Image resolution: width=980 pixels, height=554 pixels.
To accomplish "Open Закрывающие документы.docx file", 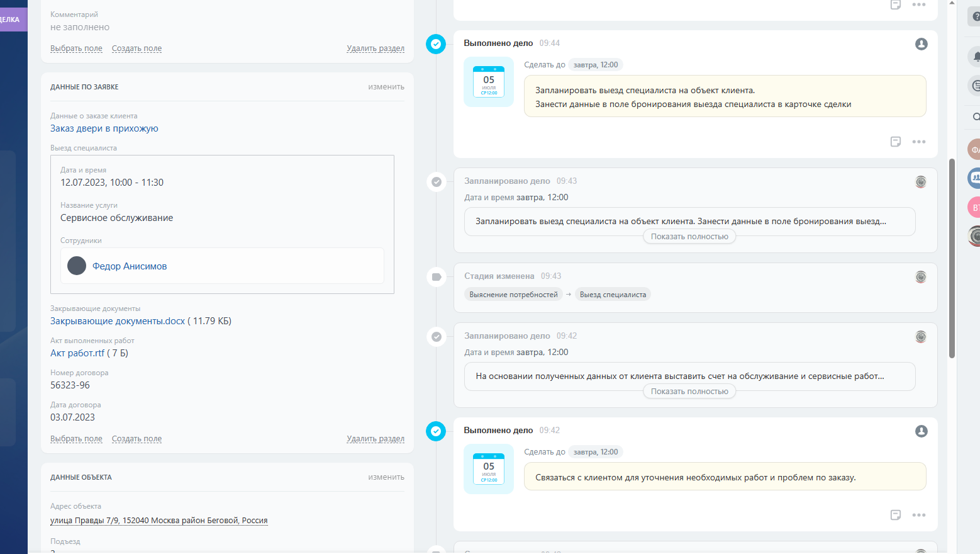I will click(118, 321).
